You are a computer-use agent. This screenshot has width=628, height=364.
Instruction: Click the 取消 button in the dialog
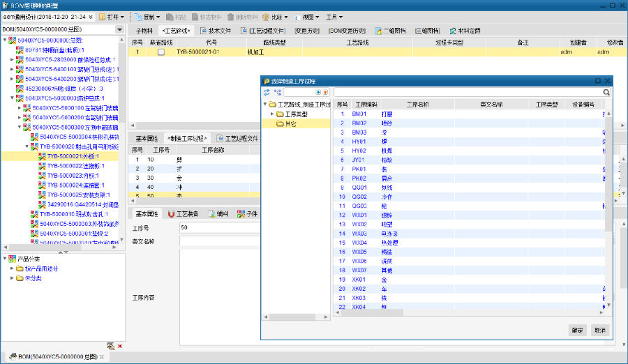(x=599, y=330)
